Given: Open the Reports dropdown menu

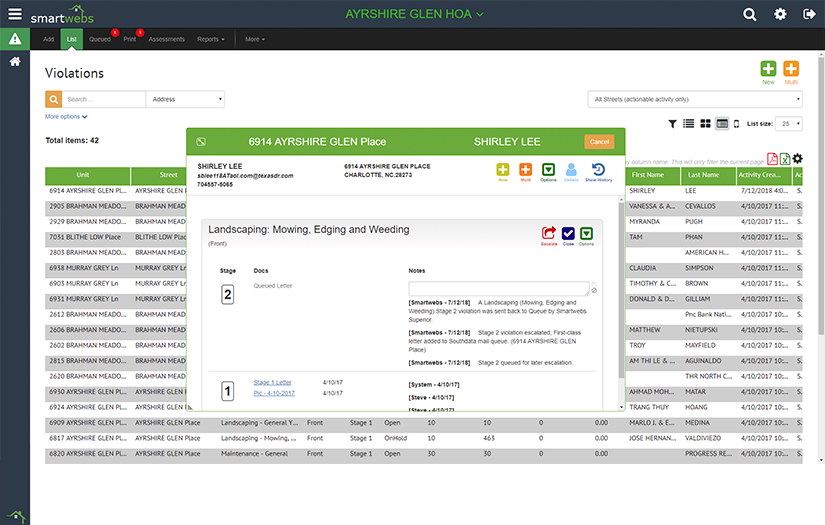Looking at the screenshot, I should [x=210, y=39].
